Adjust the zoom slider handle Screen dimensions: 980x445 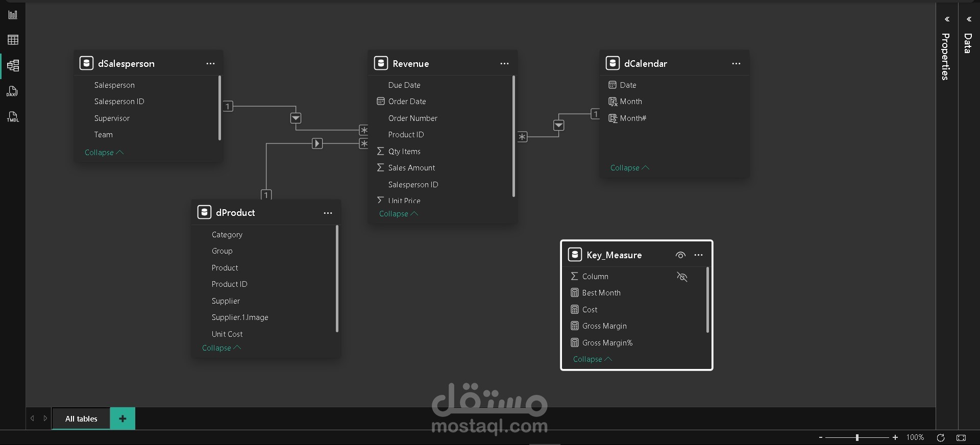point(857,437)
